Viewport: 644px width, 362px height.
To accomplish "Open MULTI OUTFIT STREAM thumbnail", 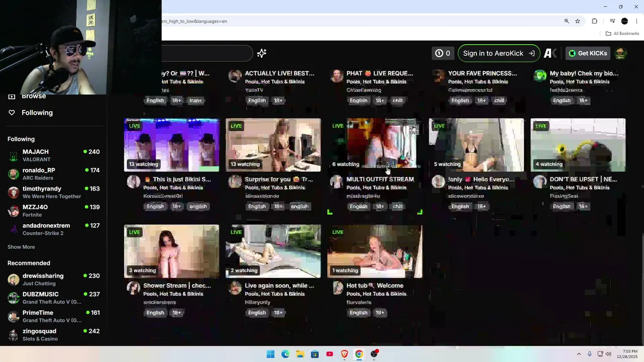I will pos(375,145).
